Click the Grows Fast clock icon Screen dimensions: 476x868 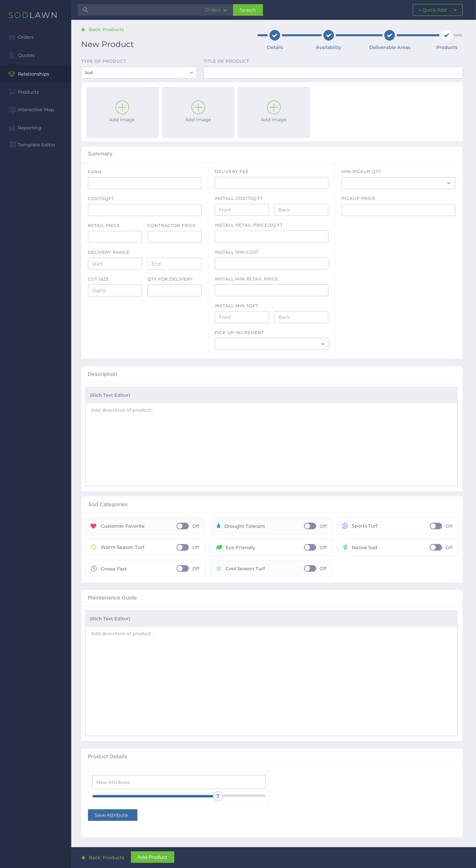[94, 568]
